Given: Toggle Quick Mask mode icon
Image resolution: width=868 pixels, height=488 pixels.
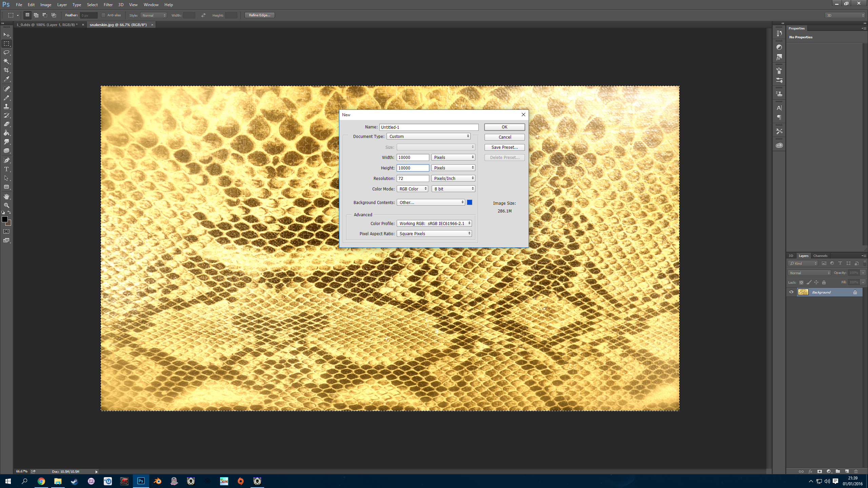Looking at the screenshot, I should [x=6, y=231].
